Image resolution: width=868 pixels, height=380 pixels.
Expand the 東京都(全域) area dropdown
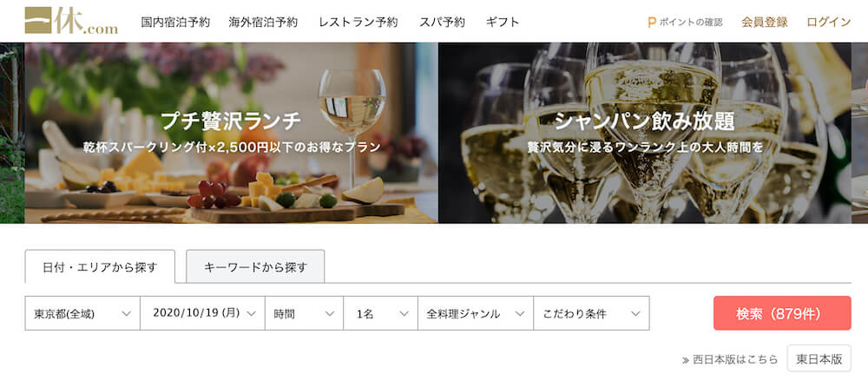click(x=82, y=313)
